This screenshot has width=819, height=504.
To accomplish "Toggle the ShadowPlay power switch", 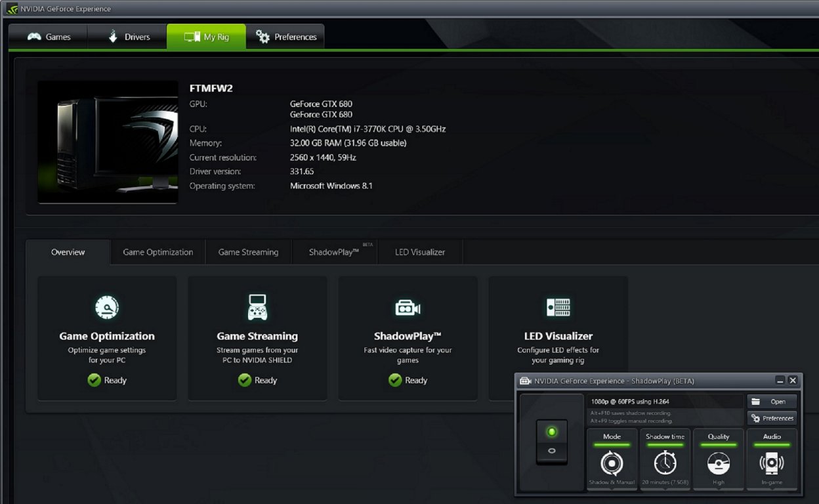I will click(x=552, y=442).
